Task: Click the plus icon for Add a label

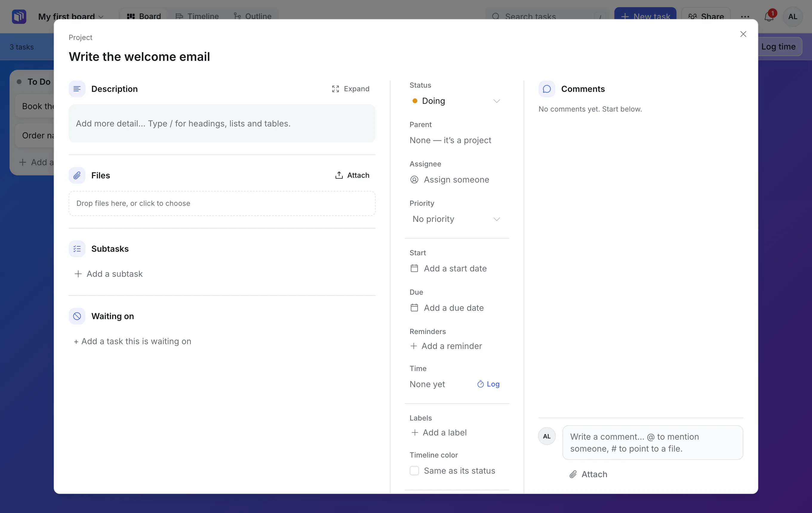Action: 415,432
